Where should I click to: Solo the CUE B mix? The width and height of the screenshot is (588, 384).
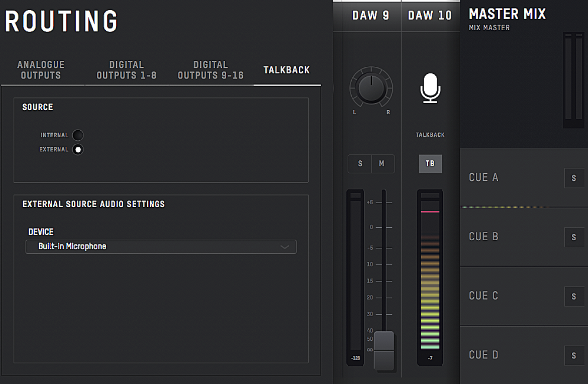(x=574, y=237)
